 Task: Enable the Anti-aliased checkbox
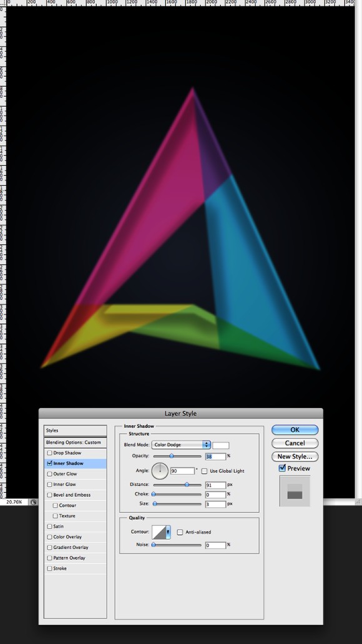[x=180, y=532]
